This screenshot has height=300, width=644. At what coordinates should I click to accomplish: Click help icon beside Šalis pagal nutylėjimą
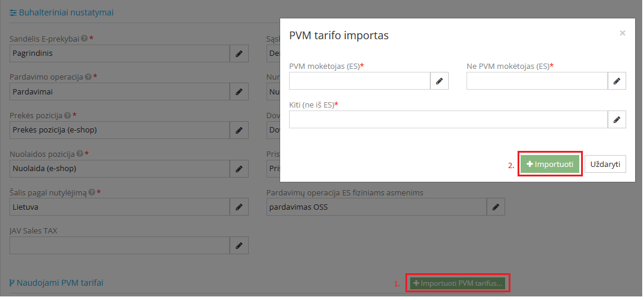click(92, 192)
